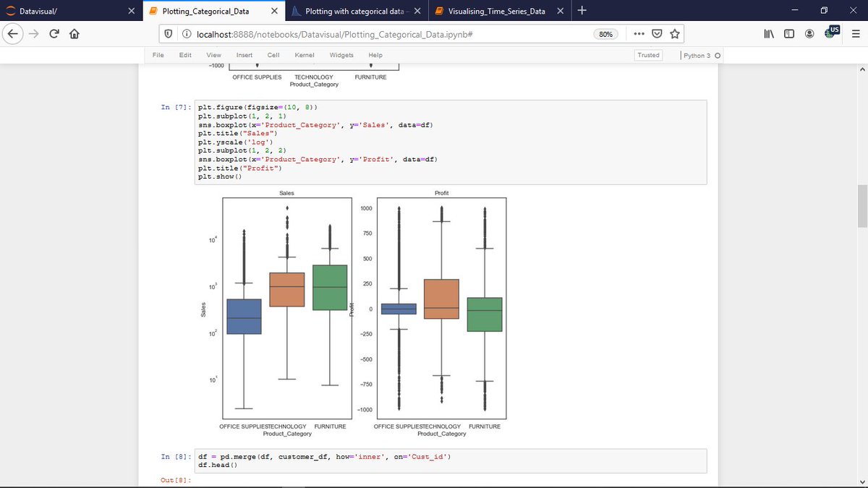
Task: Open the Kernel menu
Action: 304,55
